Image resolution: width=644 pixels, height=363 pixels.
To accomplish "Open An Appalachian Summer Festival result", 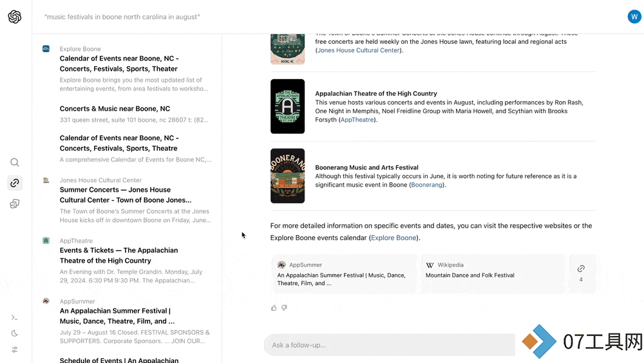I will click(x=117, y=316).
